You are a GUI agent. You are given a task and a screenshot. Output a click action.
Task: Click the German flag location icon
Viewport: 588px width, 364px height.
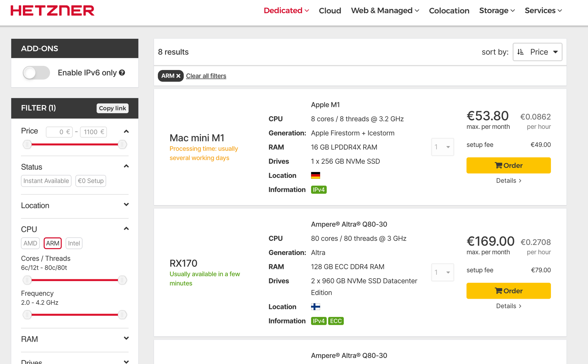pyautogui.click(x=315, y=176)
